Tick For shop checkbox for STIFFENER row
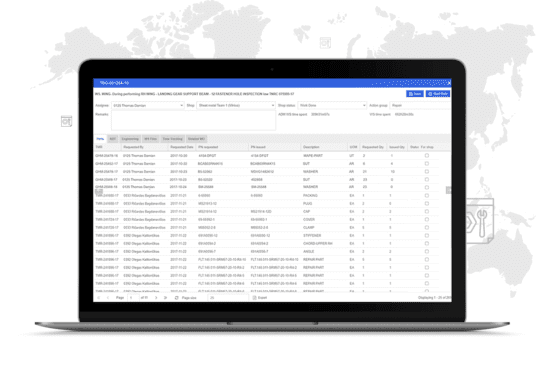This screenshot has height=377, width=537. pos(427,236)
